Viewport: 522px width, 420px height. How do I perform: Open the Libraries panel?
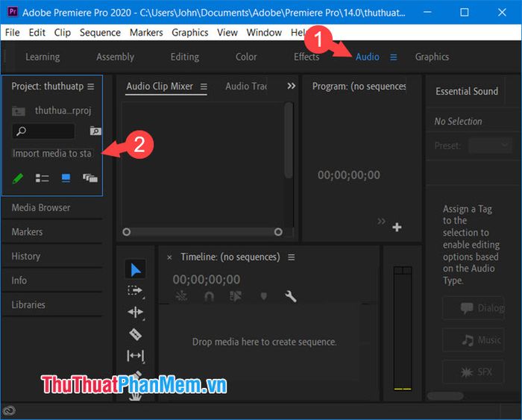pyautogui.click(x=28, y=305)
